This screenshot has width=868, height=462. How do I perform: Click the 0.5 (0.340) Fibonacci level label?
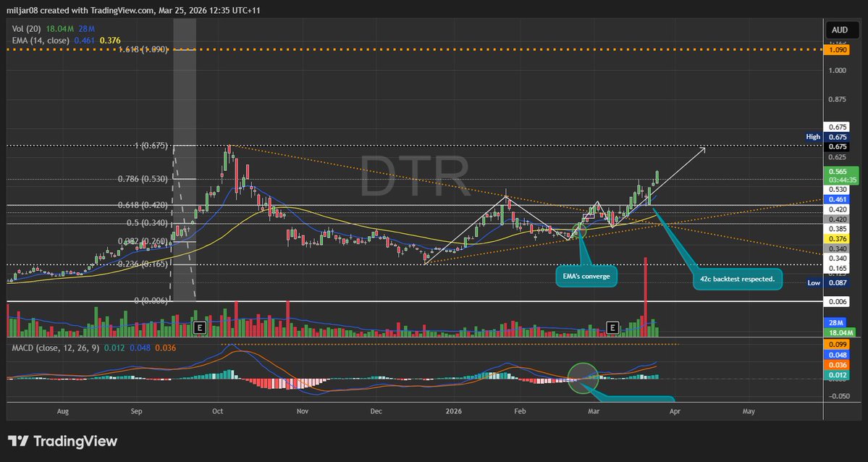click(147, 223)
